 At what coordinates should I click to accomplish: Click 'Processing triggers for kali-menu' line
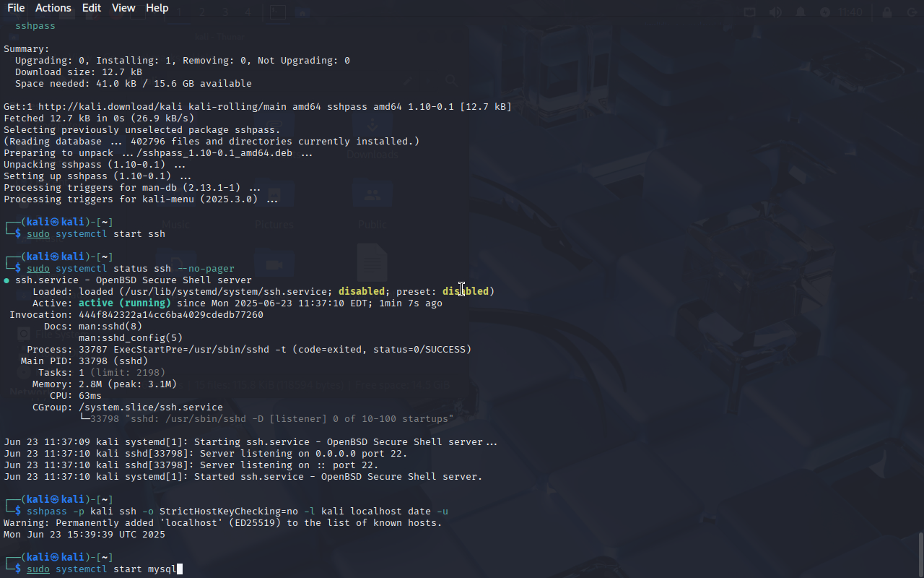click(x=141, y=199)
